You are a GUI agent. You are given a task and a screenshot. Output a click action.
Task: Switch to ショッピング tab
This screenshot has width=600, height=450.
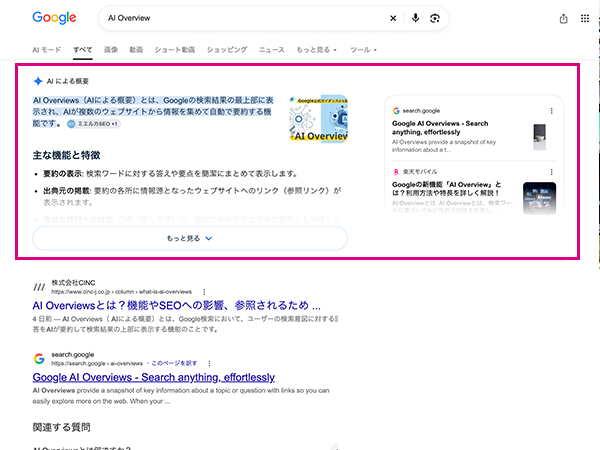click(x=227, y=50)
